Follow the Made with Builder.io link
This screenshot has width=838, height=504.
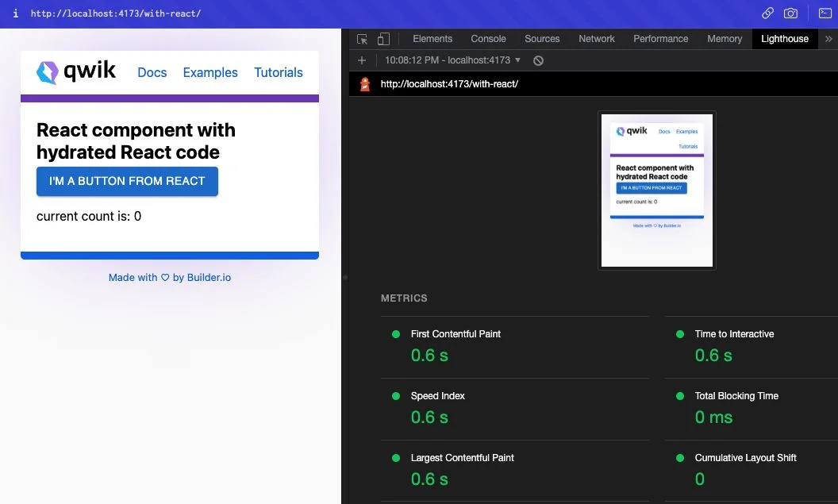coord(169,277)
